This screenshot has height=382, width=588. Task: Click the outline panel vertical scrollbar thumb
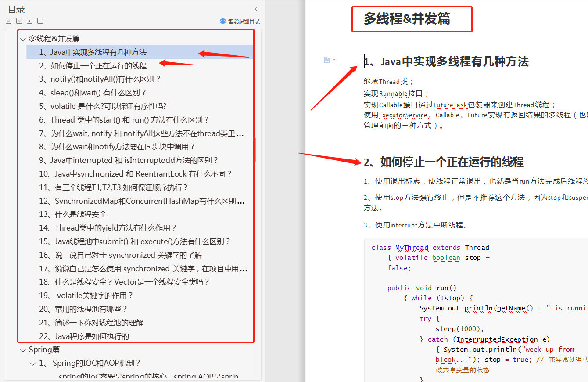pyautogui.click(x=255, y=150)
